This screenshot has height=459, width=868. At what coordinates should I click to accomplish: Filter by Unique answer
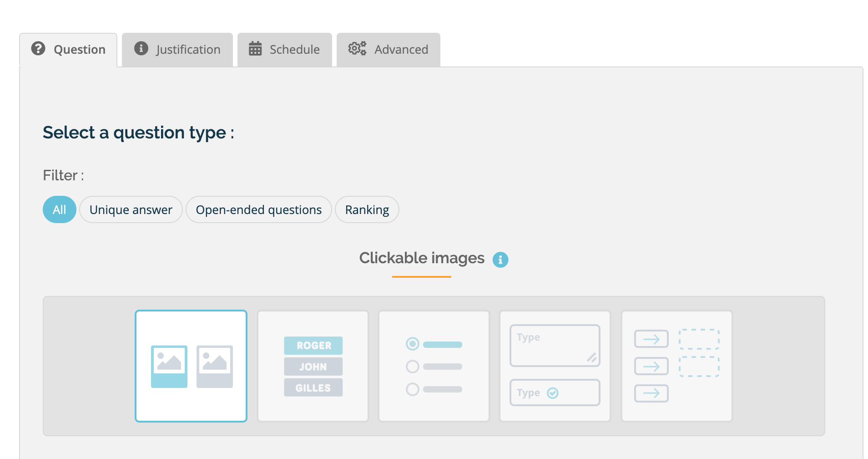coord(131,209)
